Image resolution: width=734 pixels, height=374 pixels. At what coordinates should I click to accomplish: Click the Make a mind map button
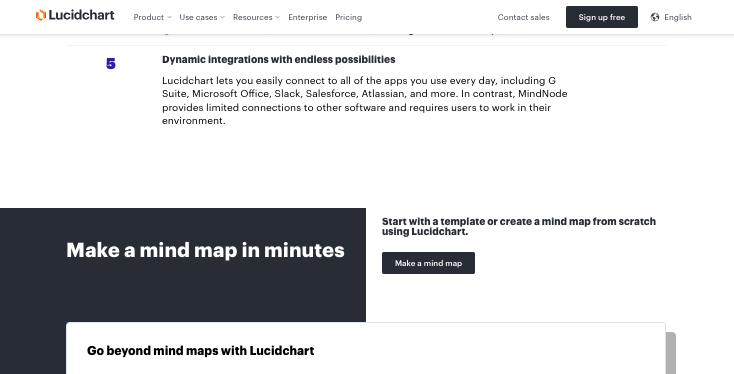(x=428, y=263)
